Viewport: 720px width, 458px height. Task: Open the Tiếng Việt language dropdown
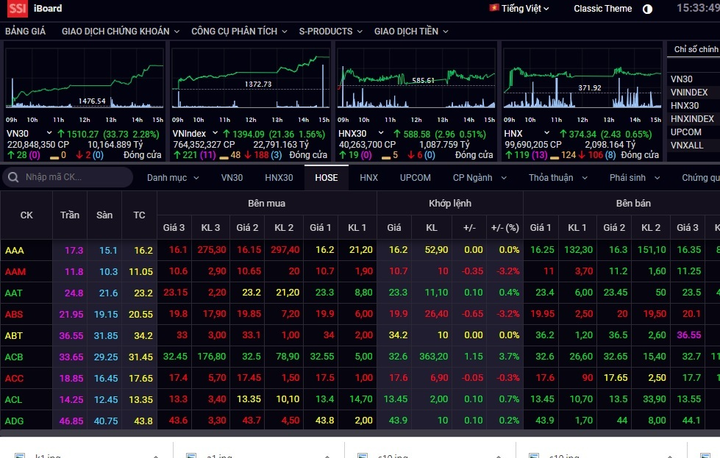click(525, 9)
